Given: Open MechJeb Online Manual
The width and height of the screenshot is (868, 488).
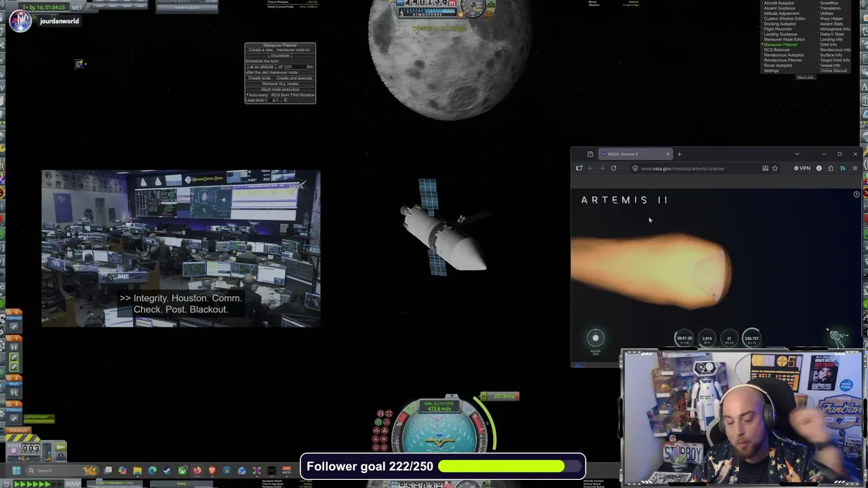Looking at the screenshot, I should 833,70.
